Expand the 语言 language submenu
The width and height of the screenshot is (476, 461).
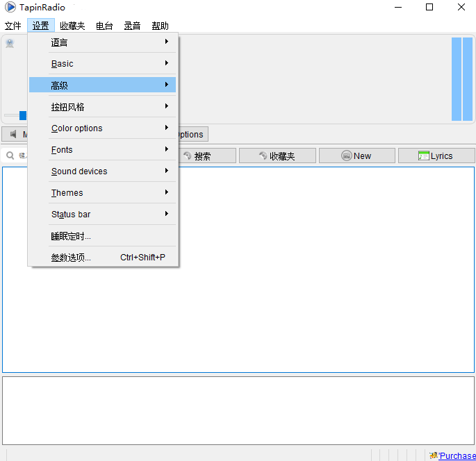tap(103, 42)
